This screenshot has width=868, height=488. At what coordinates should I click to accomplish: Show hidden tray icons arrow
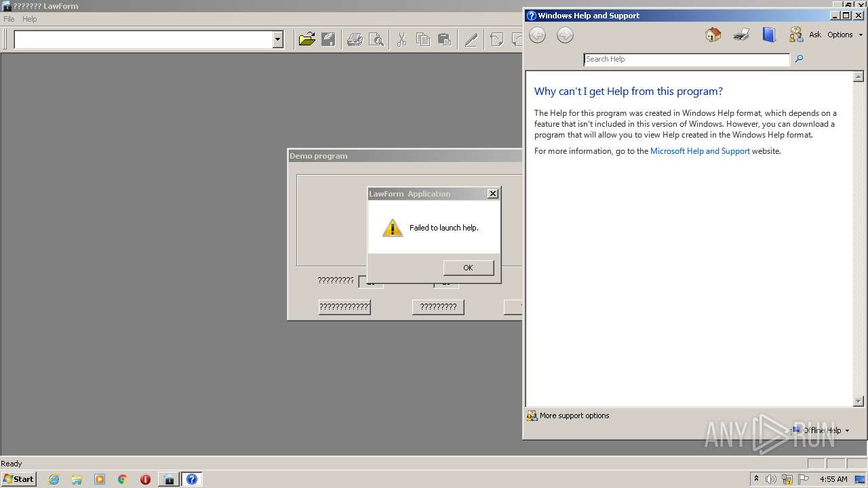tap(756, 479)
